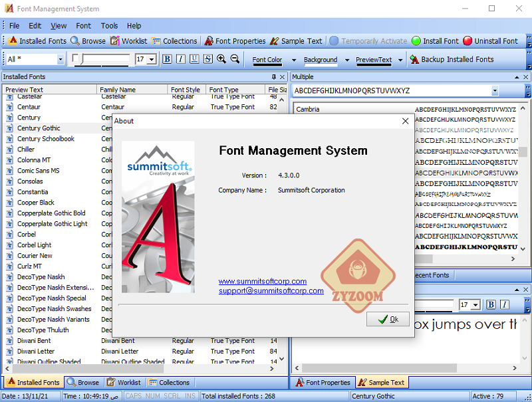
Task: Collapse the sample text panel up arrow
Action: pos(517,290)
